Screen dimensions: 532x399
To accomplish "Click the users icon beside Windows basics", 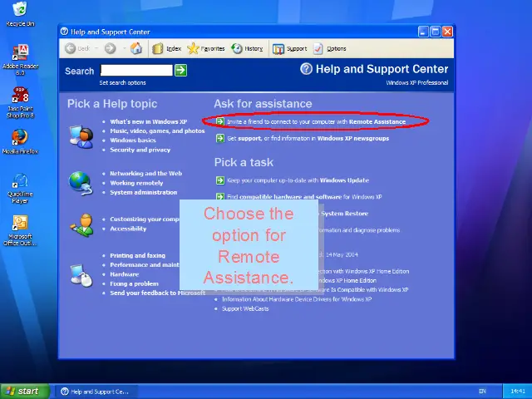I will [x=81, y=136].
